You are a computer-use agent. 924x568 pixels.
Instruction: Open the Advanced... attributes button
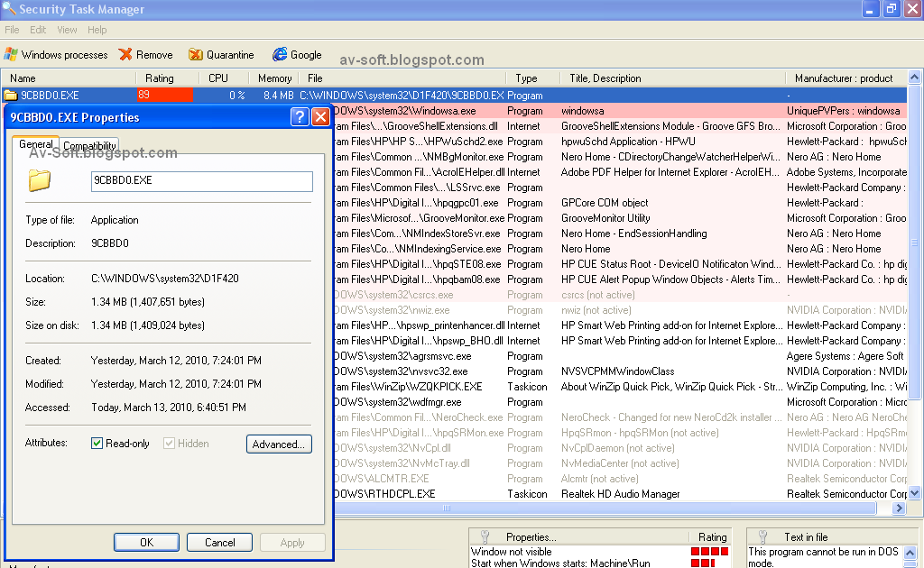279,444
